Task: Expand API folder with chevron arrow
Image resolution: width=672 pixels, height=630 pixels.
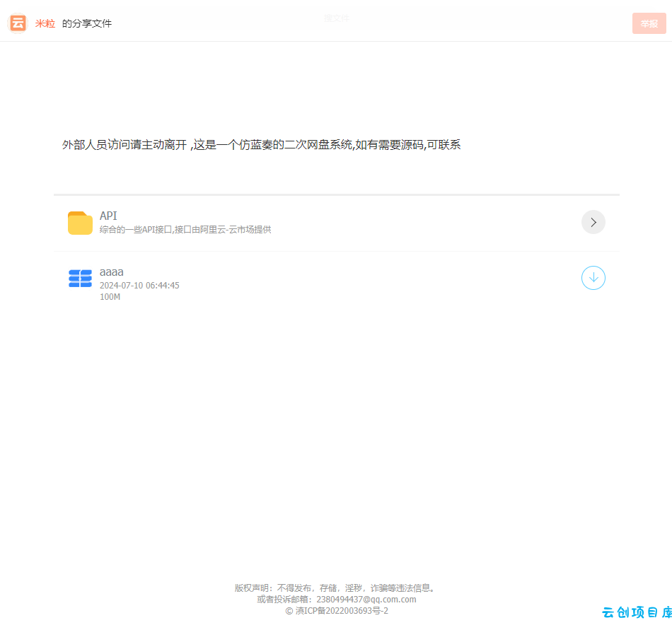Action: pyautogui.click(x=593, y=222)
